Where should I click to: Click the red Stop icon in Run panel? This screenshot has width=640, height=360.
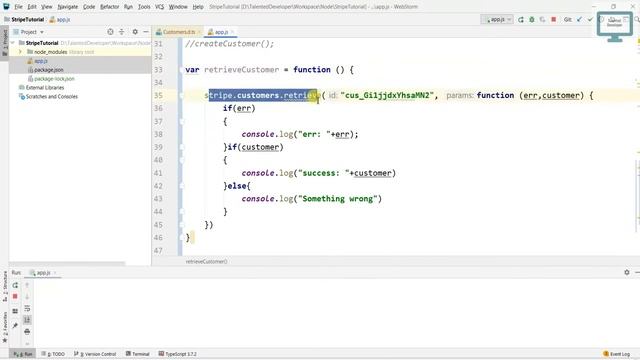(15, 296)
